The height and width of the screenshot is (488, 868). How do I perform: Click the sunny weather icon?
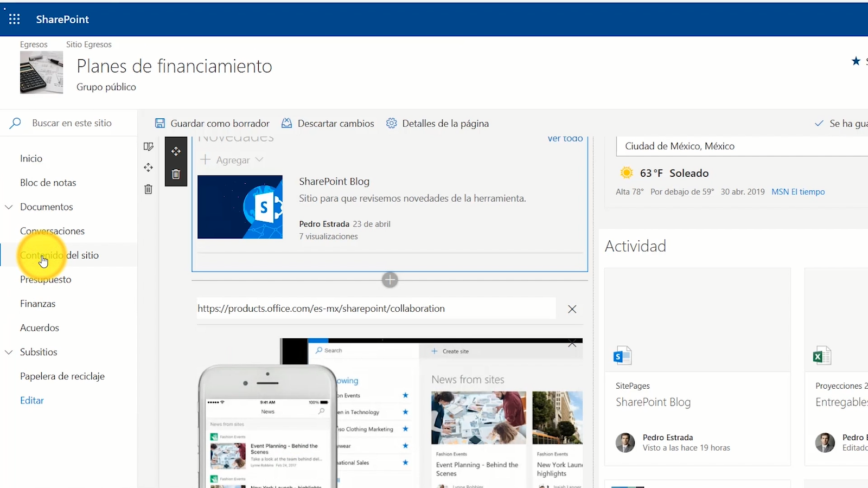tap(627, 173)
